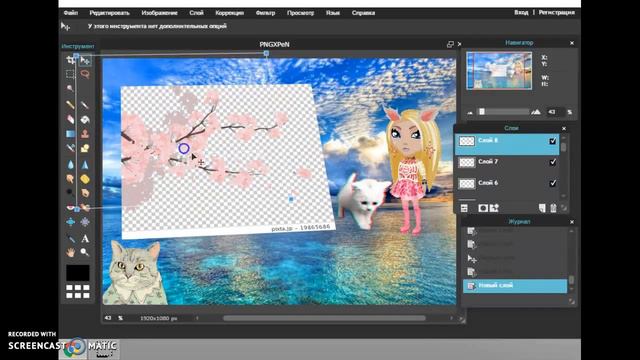
Task: Select the Hand pan tool
Action: pyautogui.click(x=71, y=253)
